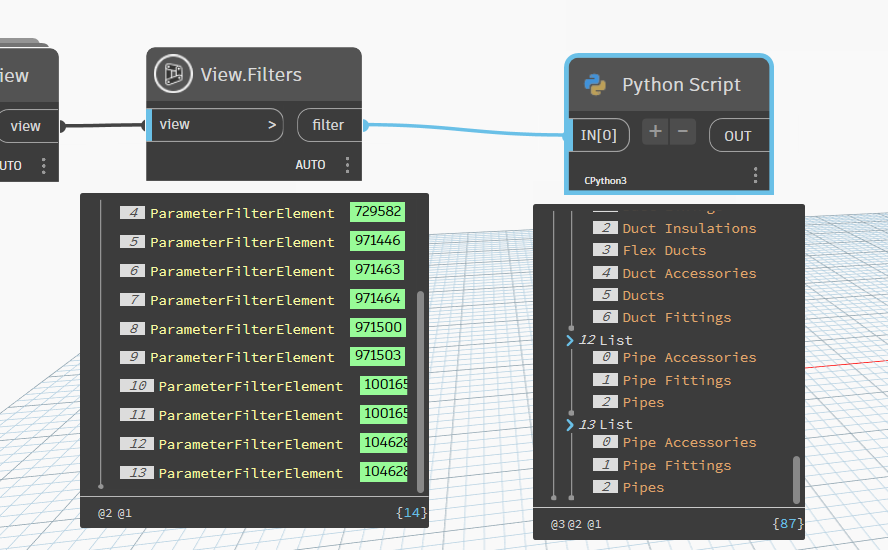The height and width of the screenshot is (550, 888).
Task: Click the Duct Accessories list item
Action: coord(689,273)
